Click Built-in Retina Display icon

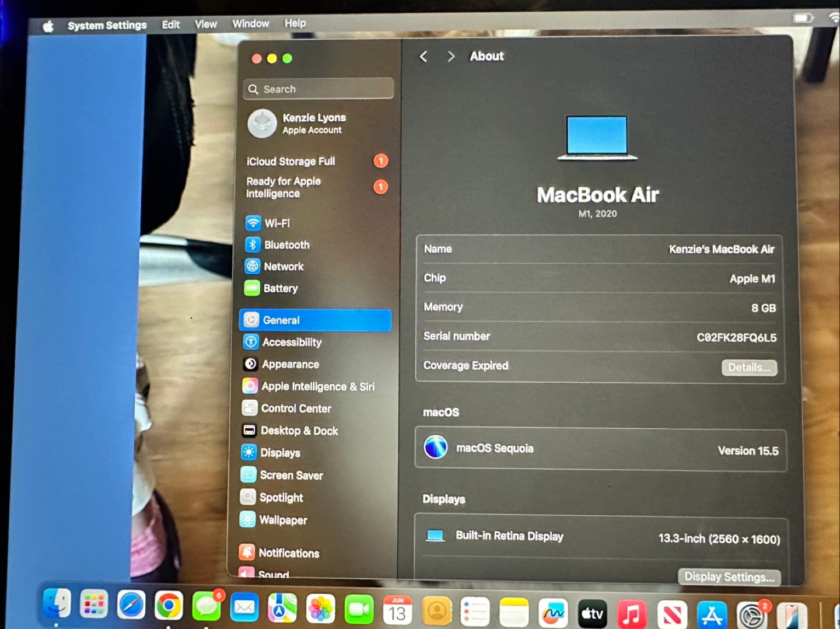tap(435, 536)
